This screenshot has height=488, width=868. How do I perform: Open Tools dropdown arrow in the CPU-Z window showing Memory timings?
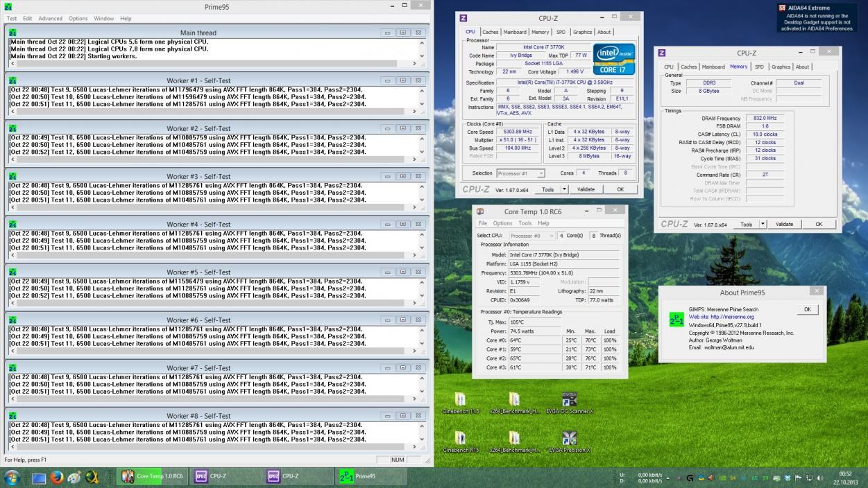click(763, 224)
